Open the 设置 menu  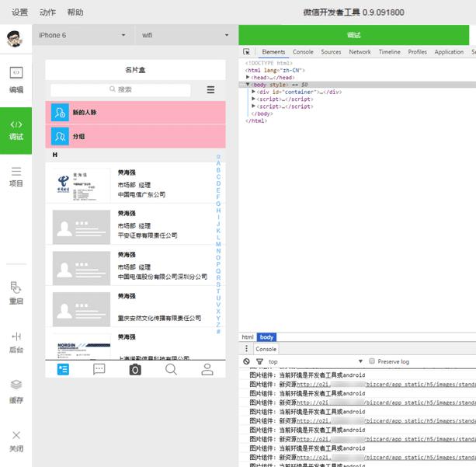19,12
